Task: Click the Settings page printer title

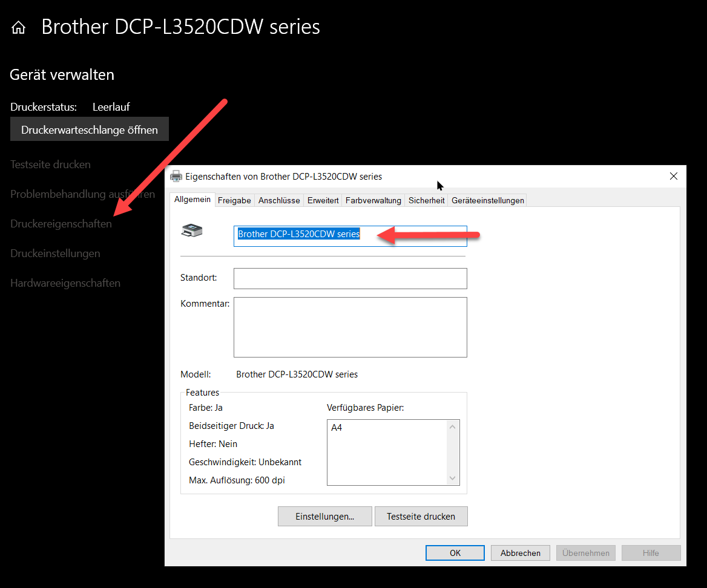Action: click(x=180, y=27)
